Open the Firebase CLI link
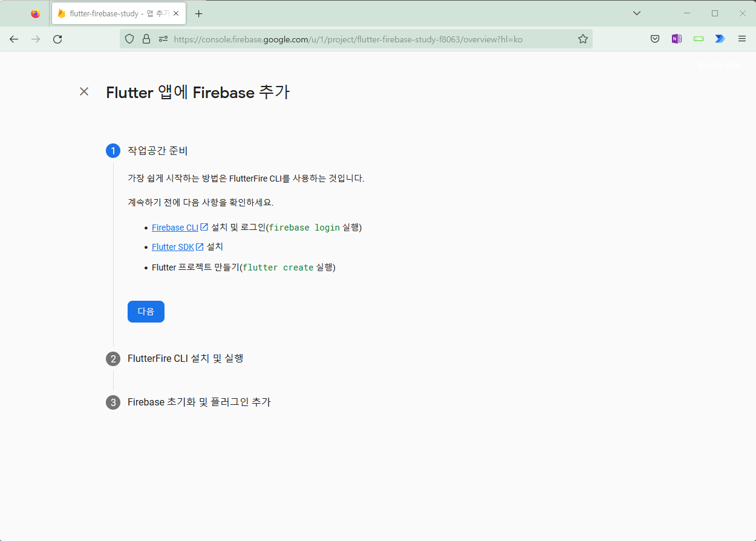756x541 pixels. tap(175, 228)
